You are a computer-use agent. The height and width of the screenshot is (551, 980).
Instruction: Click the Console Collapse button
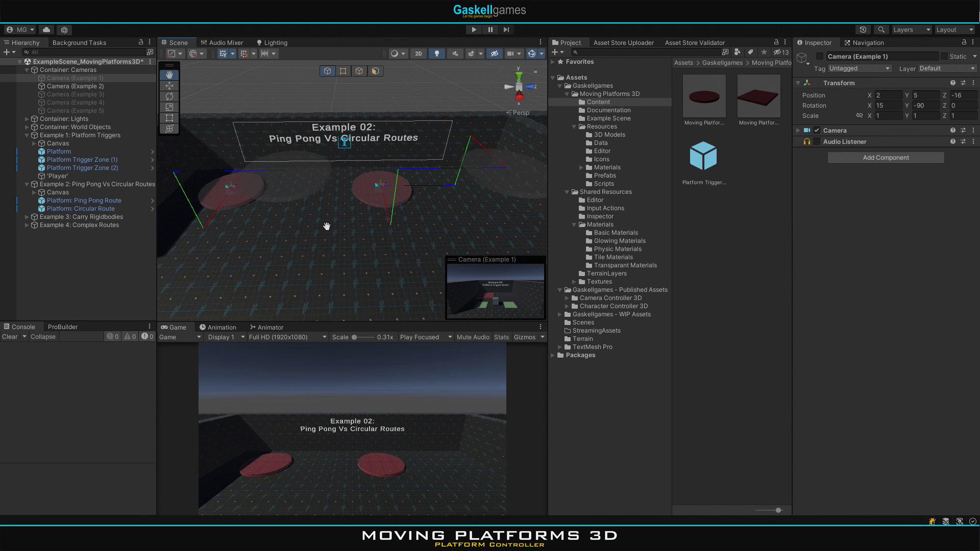coord(43,336)
